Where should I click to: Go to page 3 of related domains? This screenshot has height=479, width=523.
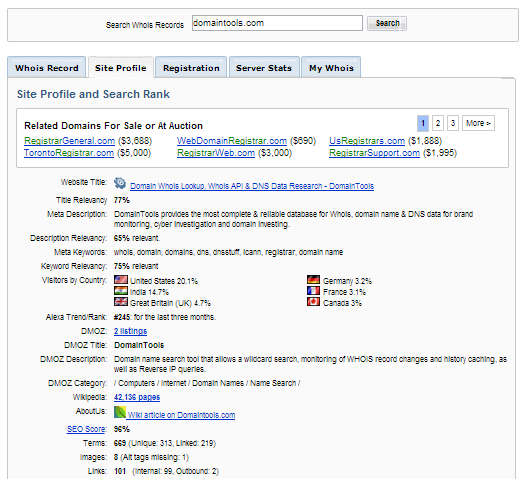coord(453,123)
